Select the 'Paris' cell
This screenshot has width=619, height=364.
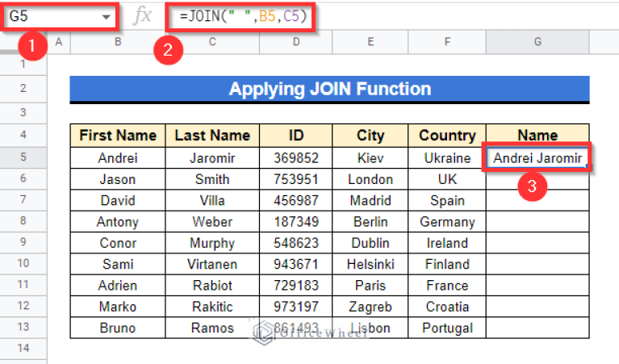370,286
